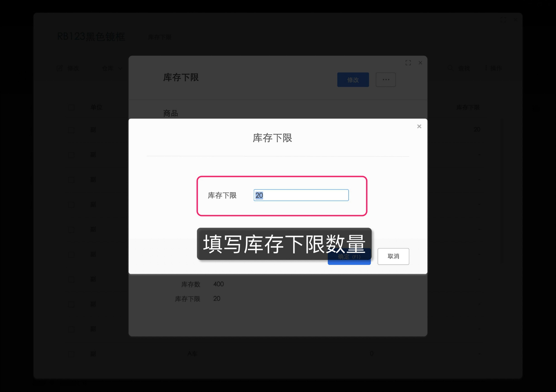
Task: Click the 修改 edit pencil icon in the toolbar
Action: 60,68
